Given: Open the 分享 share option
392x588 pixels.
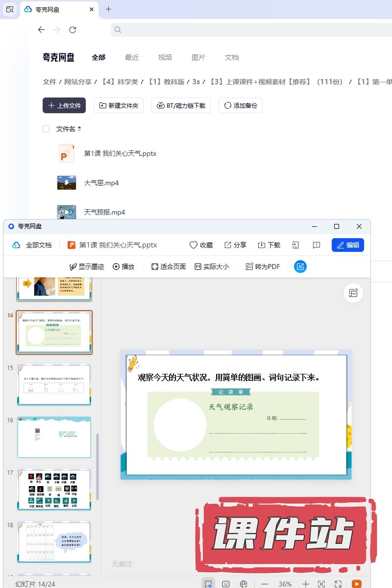Looking at the screenshot, I should click(228, 245).
